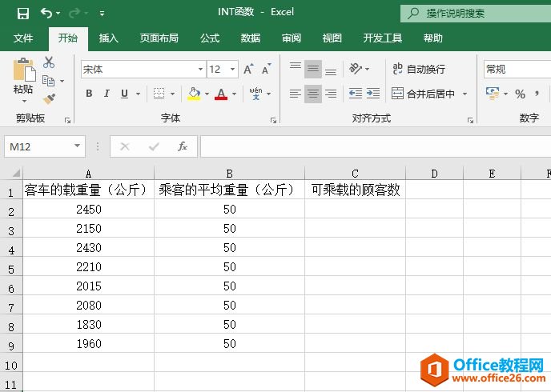Viewport: 551px width, 392px height.
Task: Click the 粘贴 paste button
Action: coord(23,80)
